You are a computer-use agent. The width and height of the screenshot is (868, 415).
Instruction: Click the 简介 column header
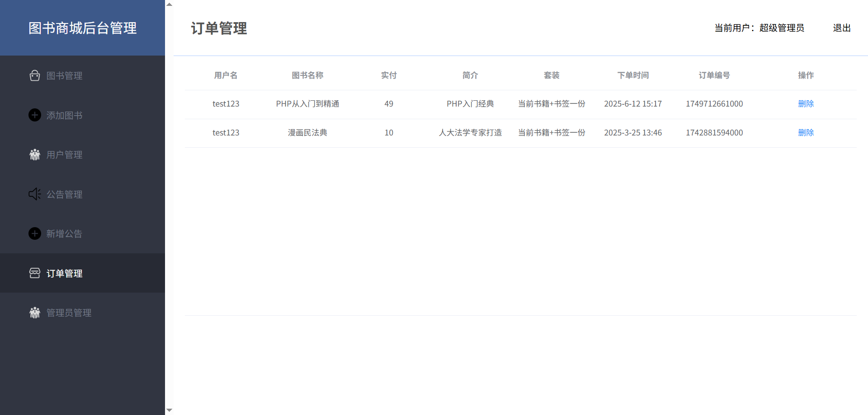[470, 75]
